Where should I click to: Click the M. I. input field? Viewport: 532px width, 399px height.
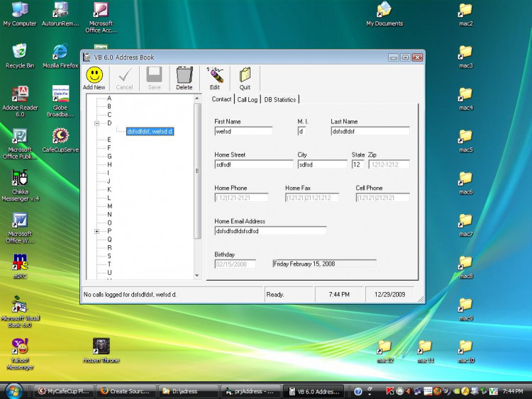[x=301, y=131]
